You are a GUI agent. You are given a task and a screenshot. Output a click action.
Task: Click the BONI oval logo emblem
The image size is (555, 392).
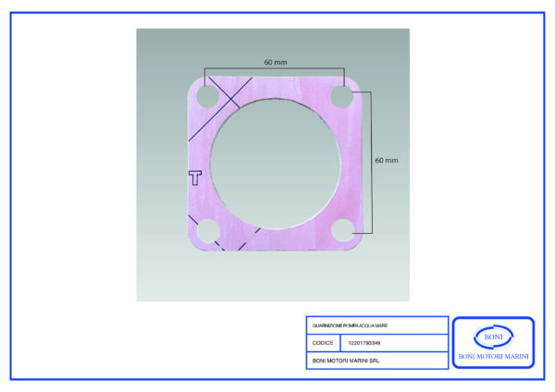coord(492,337)
